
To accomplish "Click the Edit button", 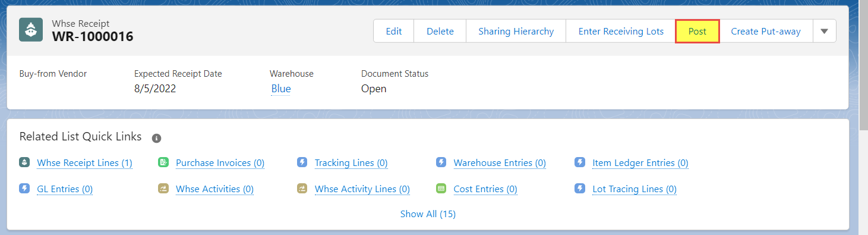I will coord(394,31).
